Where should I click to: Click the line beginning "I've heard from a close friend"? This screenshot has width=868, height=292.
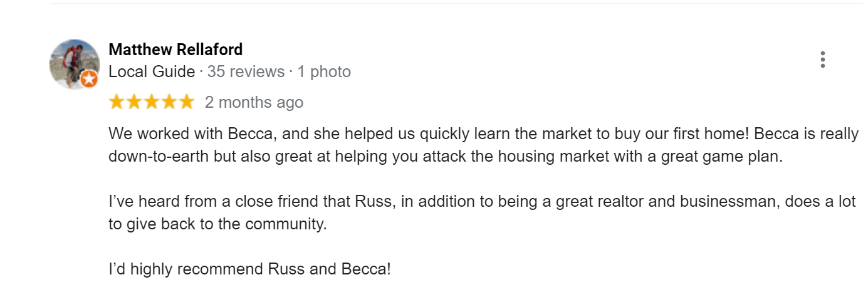coord(483,202)
